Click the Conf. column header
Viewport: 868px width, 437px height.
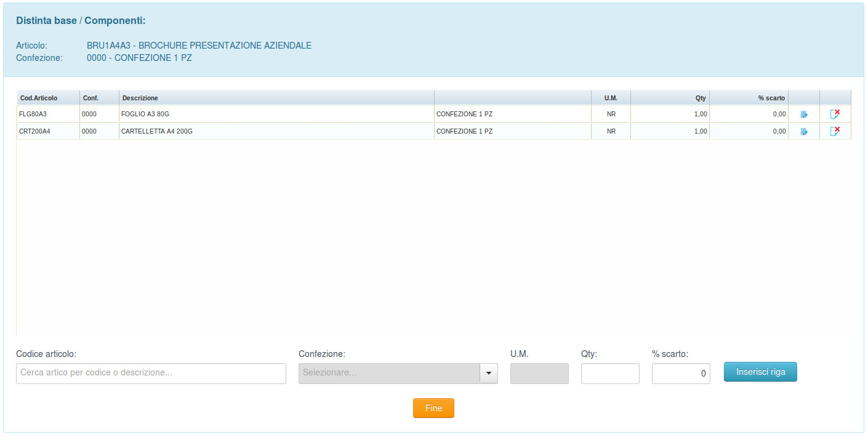pyautogui.click(x=91, y=98)
